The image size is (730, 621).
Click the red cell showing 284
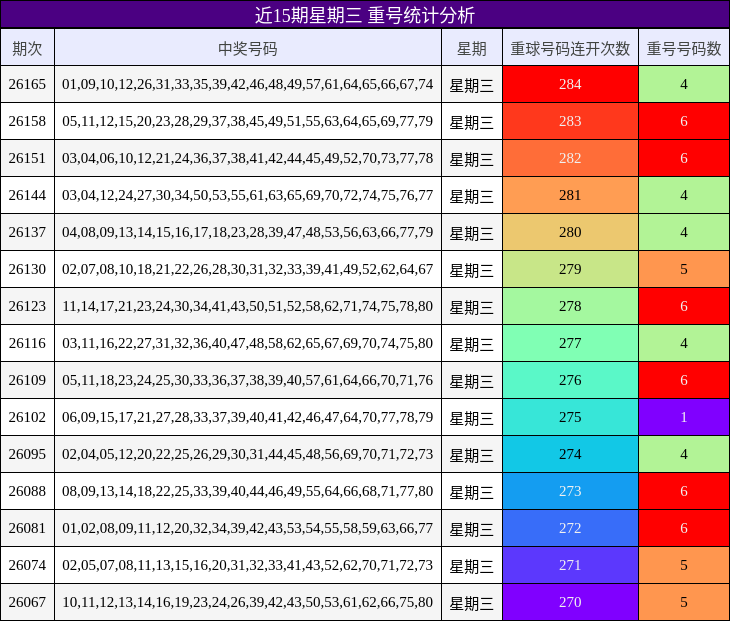click(570, 84)
